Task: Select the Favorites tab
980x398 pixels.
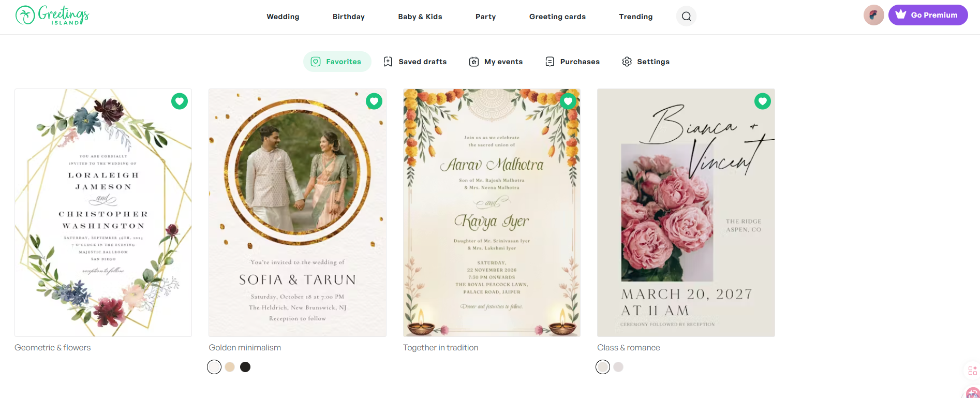Action: click(337, 62)
